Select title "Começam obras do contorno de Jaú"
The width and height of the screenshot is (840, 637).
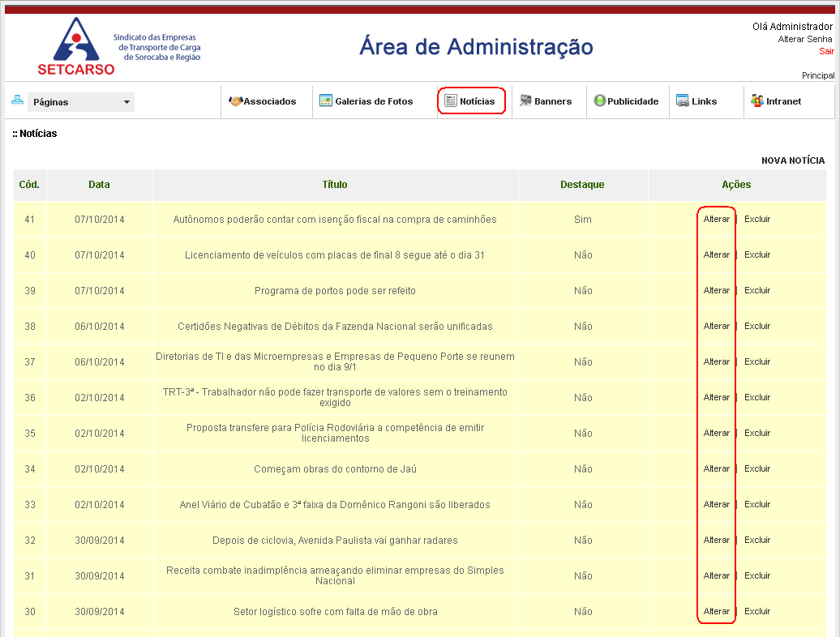(335, 469)
